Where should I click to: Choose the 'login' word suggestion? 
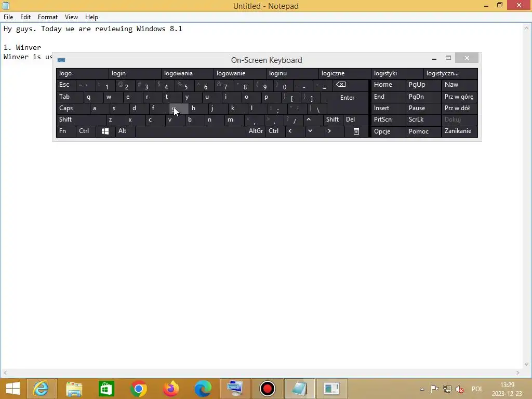pyautogui.click(x=135, y=73)
